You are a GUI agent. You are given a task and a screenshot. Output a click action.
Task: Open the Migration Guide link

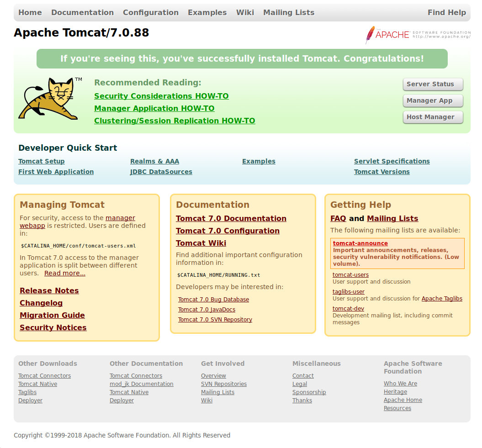pos(52,315)
